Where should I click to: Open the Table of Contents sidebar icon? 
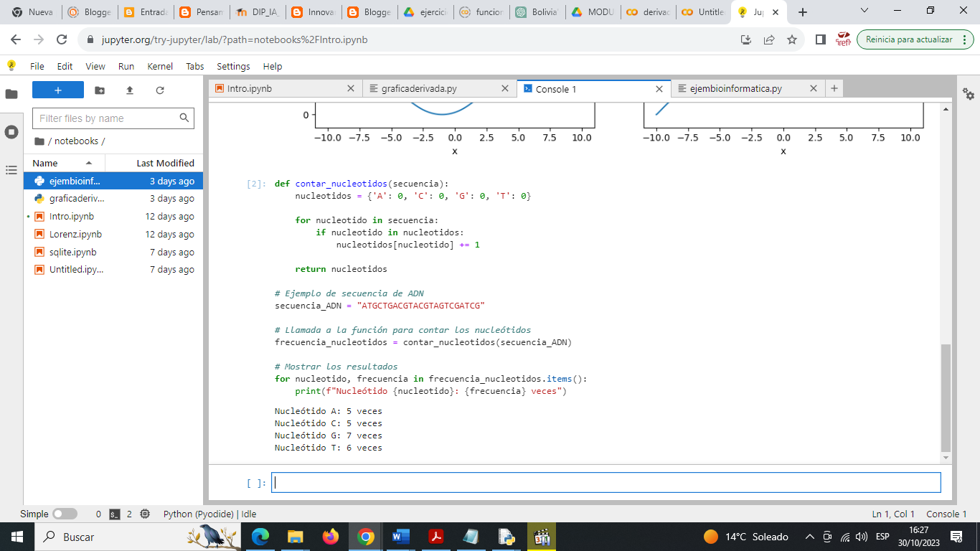[x=11, y=170]
